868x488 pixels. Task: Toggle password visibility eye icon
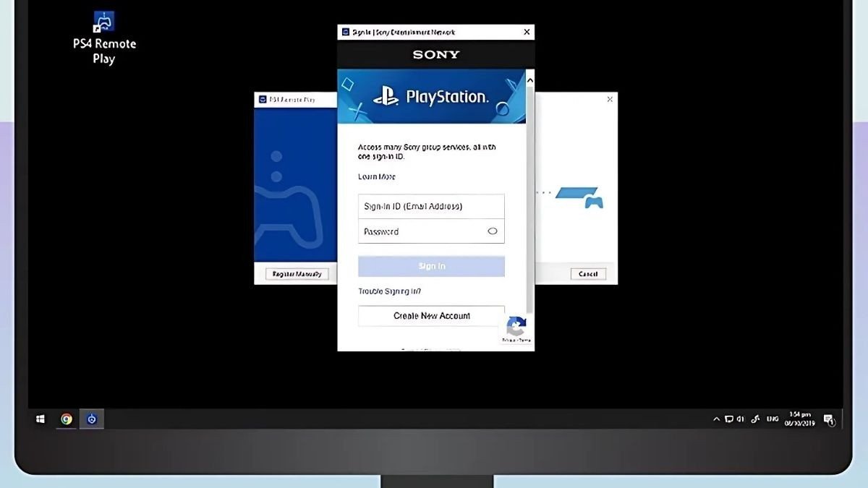coord(493,231)
